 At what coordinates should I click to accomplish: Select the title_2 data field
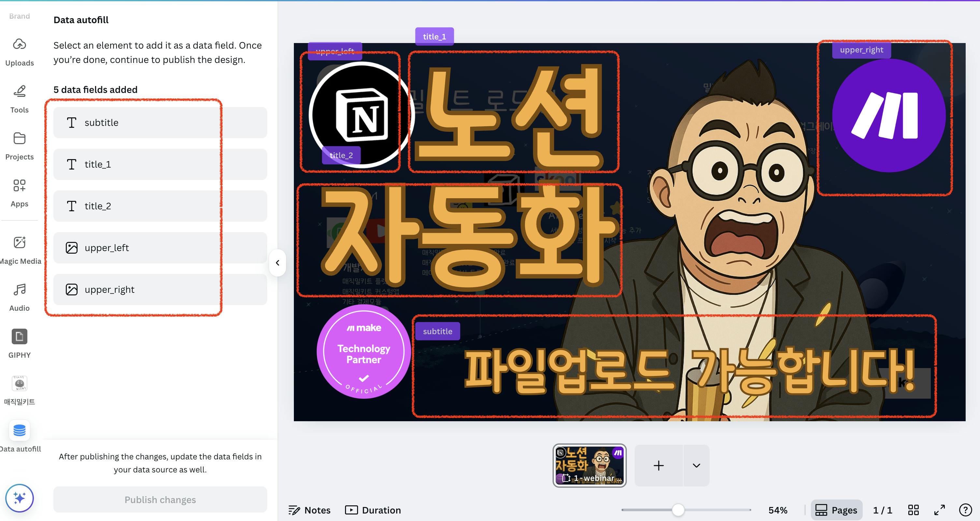coord(160,206)
